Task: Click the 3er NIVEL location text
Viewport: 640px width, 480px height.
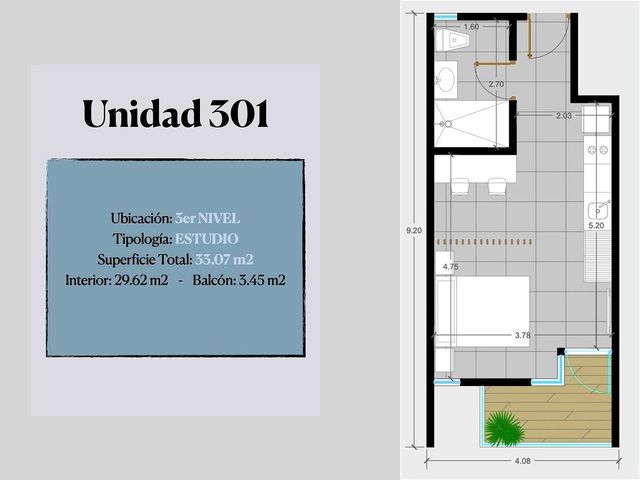Action: coord(207,218)
